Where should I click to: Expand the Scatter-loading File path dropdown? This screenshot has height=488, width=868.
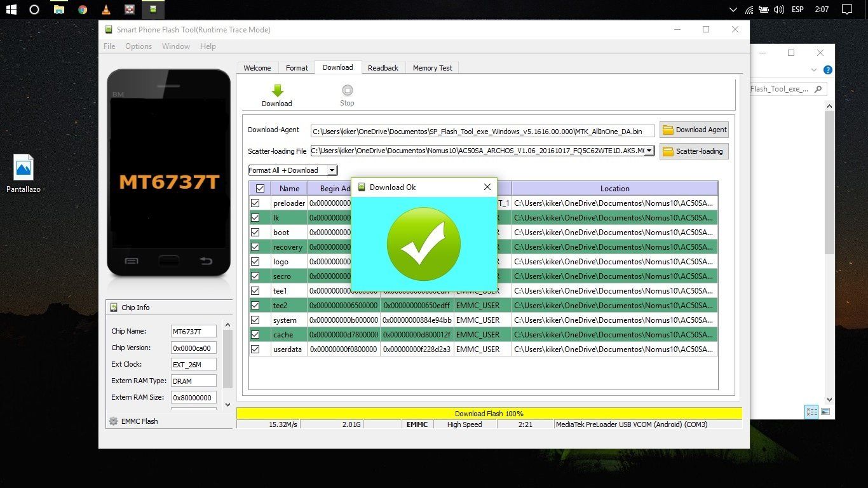tap(649, 151)
